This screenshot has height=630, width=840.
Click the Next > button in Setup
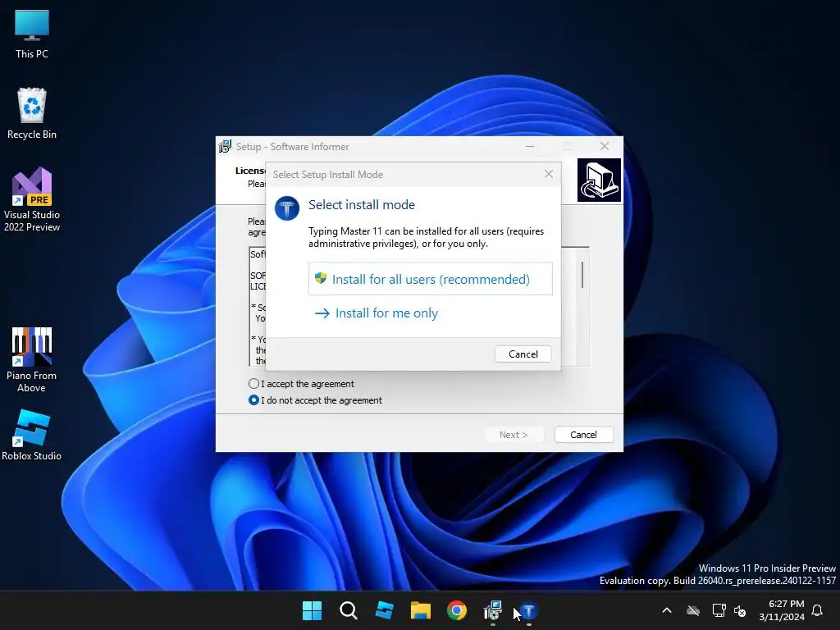pyautogui.click(x=514, y=435)
